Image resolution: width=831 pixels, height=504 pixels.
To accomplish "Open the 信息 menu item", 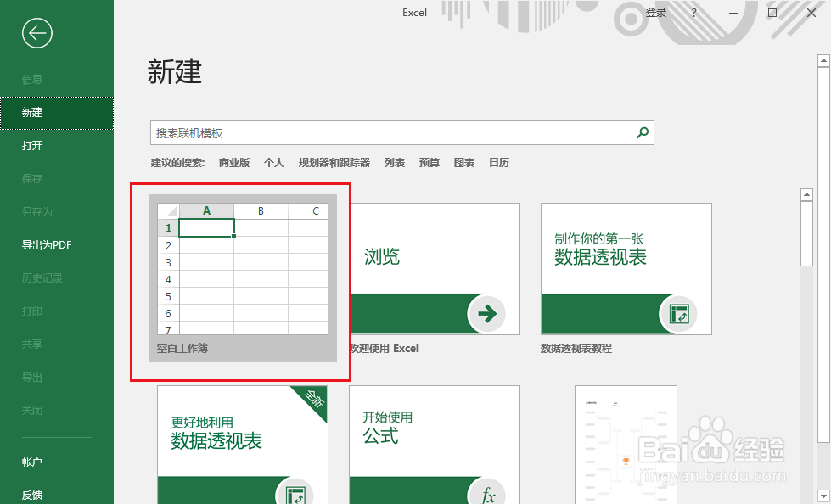I will 31,80.
